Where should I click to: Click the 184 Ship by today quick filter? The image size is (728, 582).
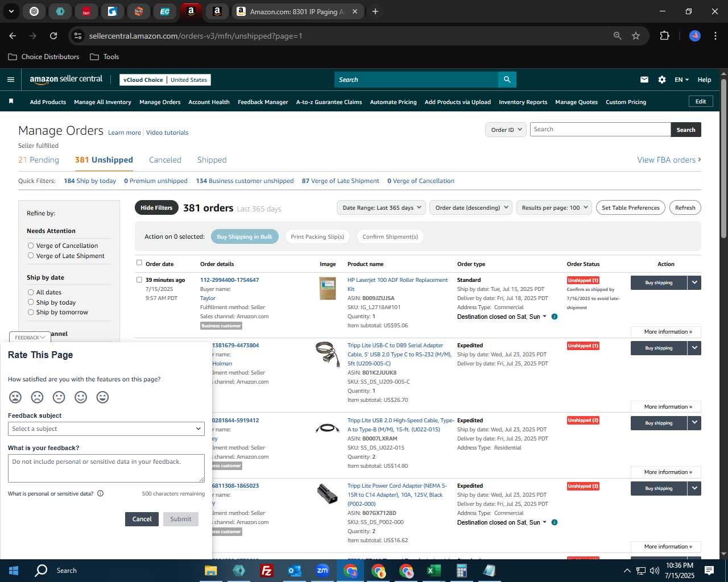tap(90, 181)
